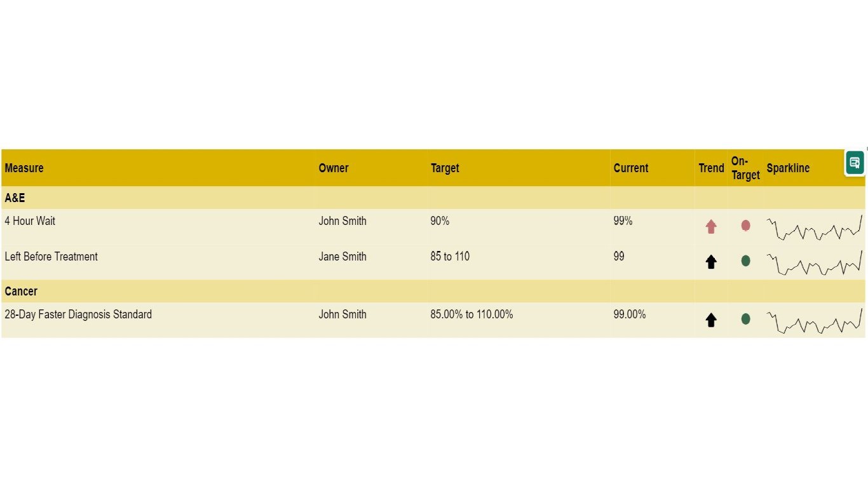Screen dimensions: 868x488
Task: Click green on-target dot for Left Before Treatment
Action: 746,261
